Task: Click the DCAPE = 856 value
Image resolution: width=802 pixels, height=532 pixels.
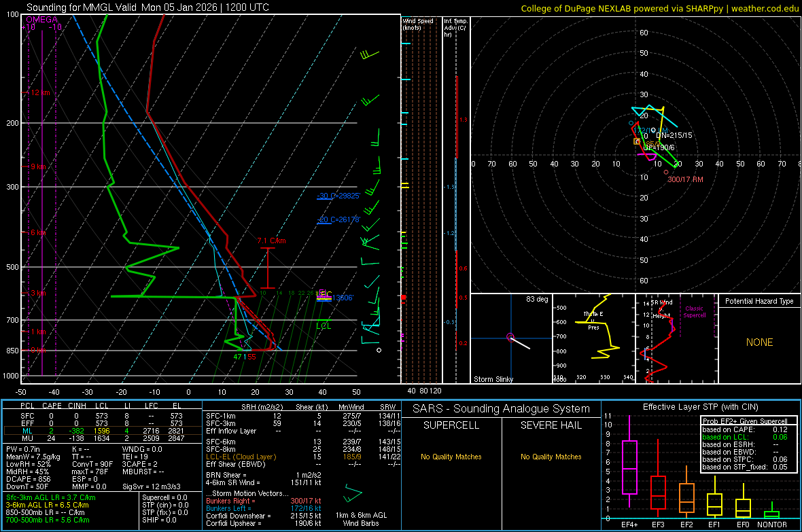Action: pos(28,479)
